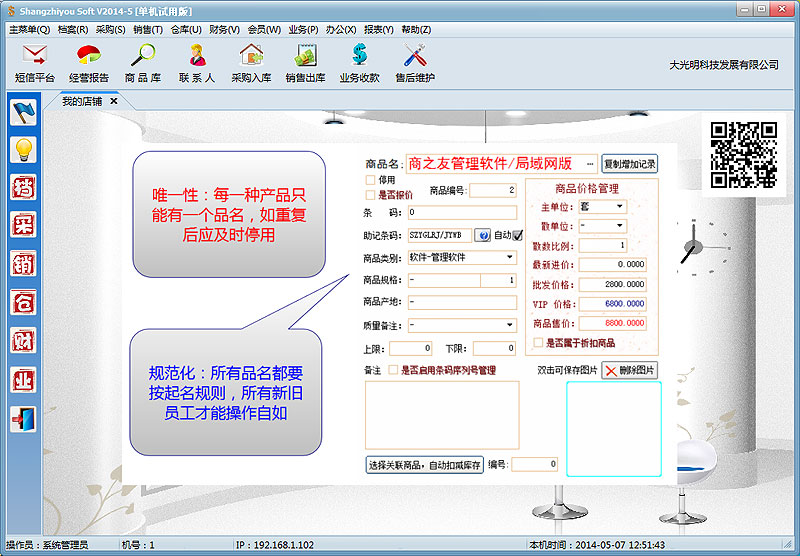Expand the 主单位 unit dropdown

(620, 207)
